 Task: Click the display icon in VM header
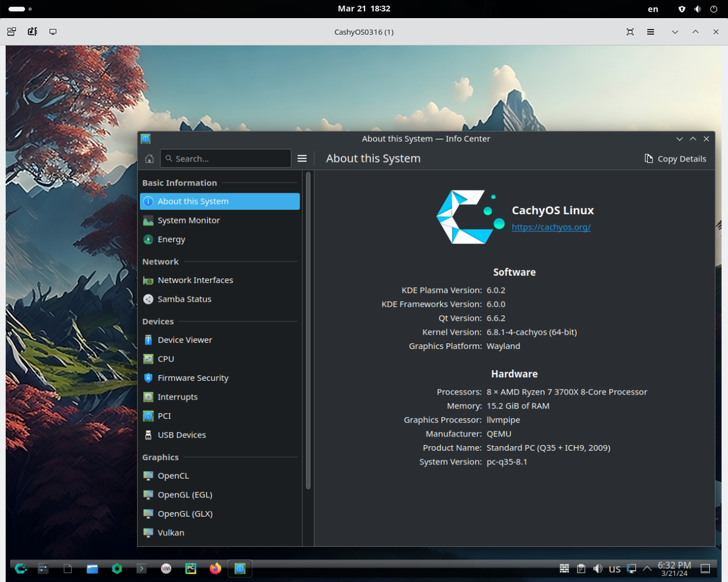(x=53, y=32)
